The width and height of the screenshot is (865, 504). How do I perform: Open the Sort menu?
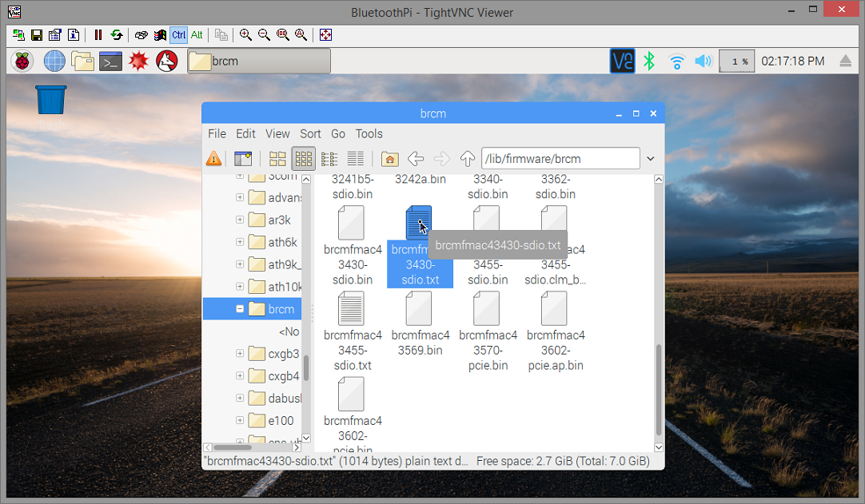pos(310,134)
